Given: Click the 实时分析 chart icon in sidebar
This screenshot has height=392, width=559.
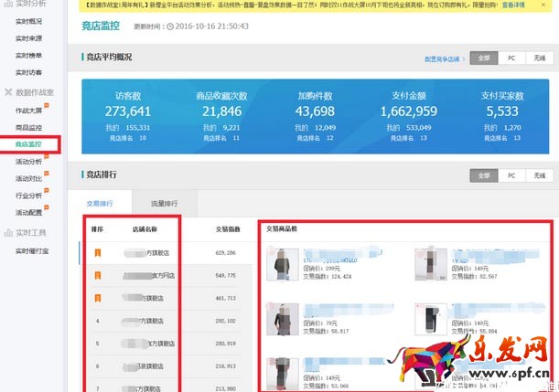Looking at the screenshot, I should [7, 5].
